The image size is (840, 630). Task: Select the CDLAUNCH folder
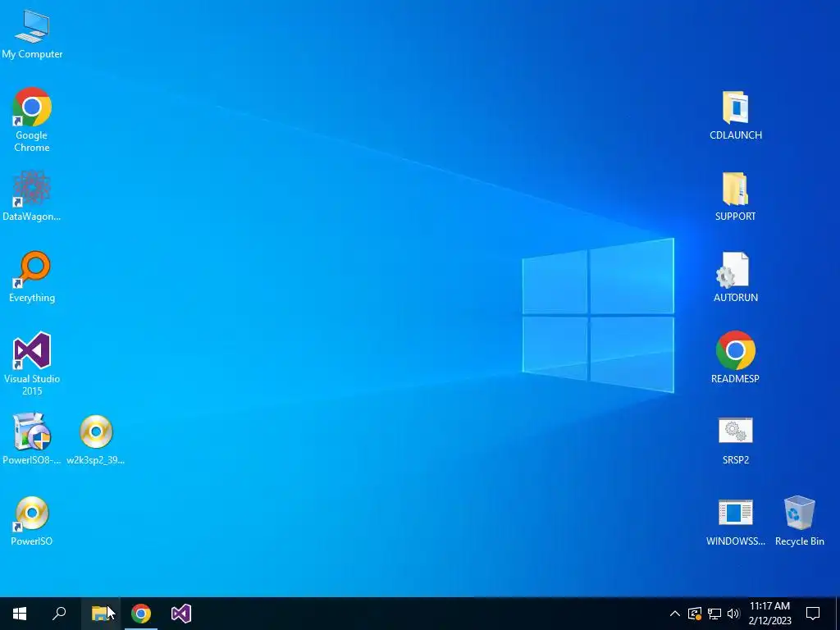736,115
